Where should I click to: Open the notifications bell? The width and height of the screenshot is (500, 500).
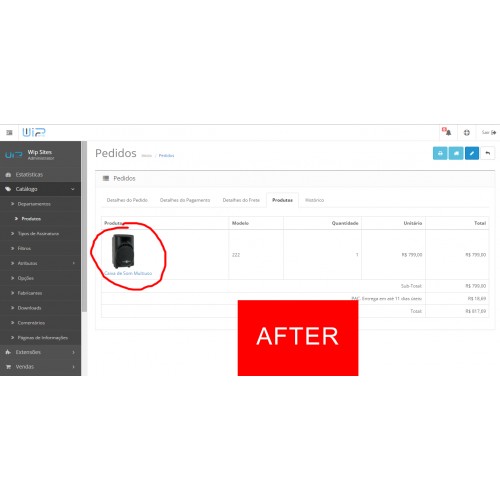click(447, 132)
